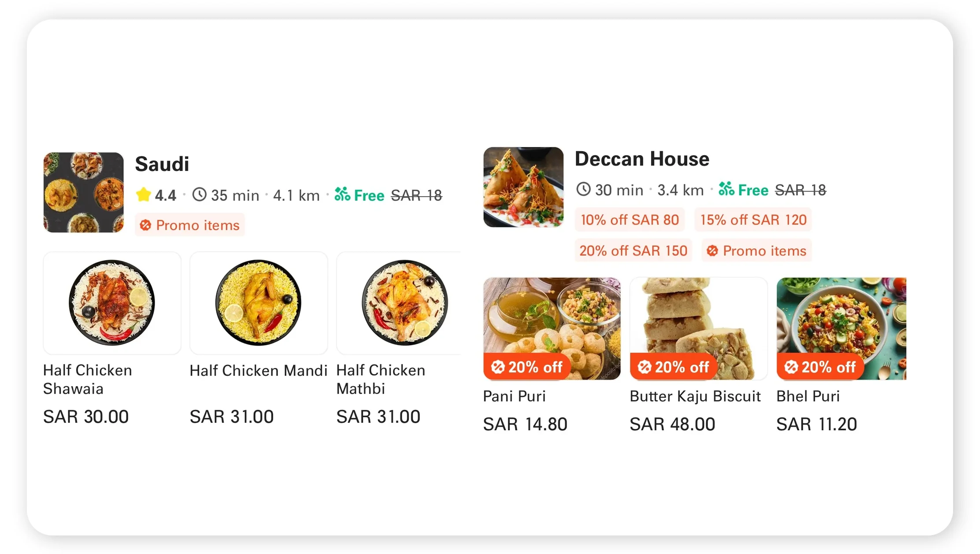Click the Promo items chip under Saudi
Screen dimensions: 980x554
pos(190,225)
